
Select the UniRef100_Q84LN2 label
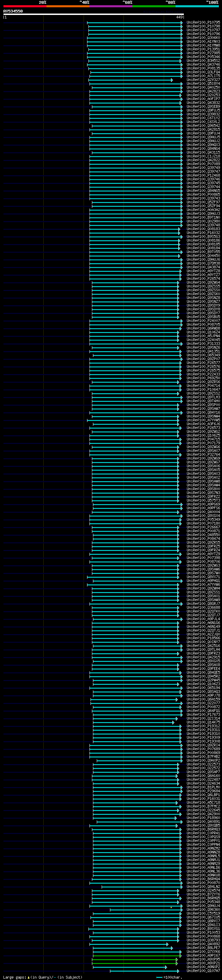click(x=203, y=887)
